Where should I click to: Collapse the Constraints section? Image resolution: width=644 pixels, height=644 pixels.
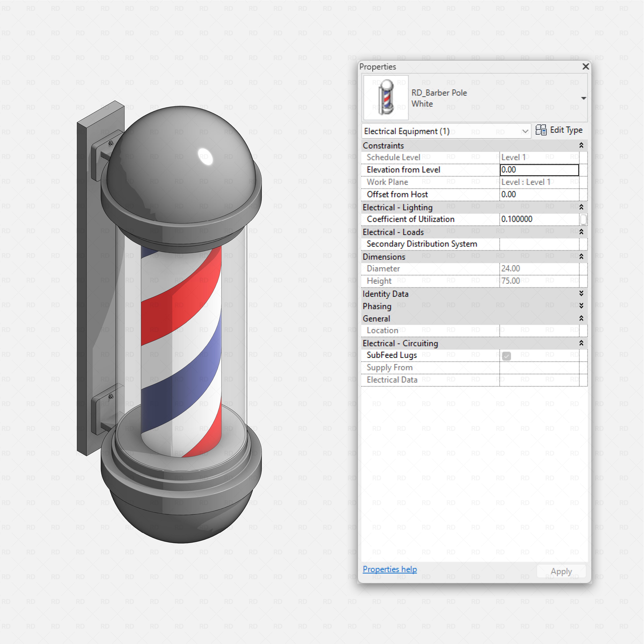pyautogui.click(x=581, y=145)
